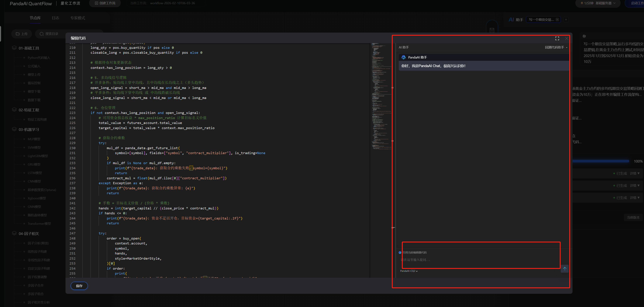Click the layers icon beside 04-因子相关
The image size is (644, 307).
(14, 233)
